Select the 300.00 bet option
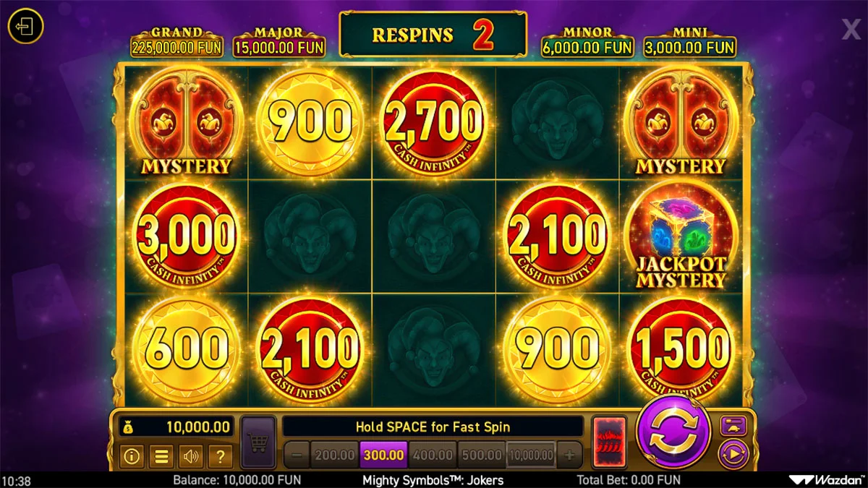Viewport: 868px width, 488px height. coord(383,455)
